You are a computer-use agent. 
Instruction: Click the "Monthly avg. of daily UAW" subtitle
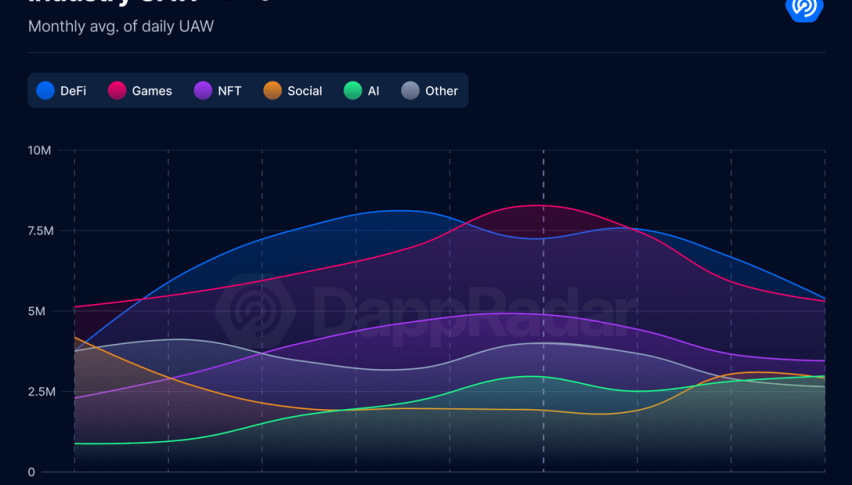tap(120, 26)
